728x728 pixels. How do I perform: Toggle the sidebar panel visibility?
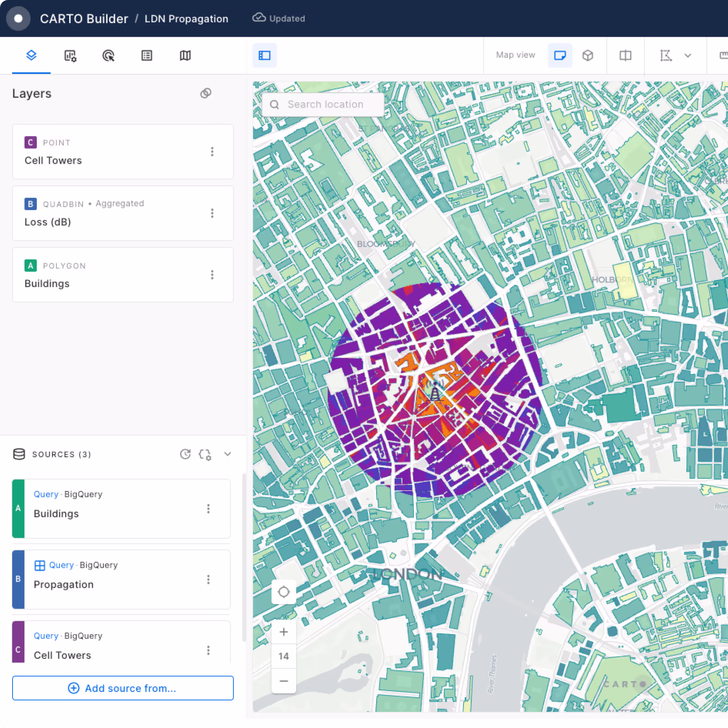(265, 55)
